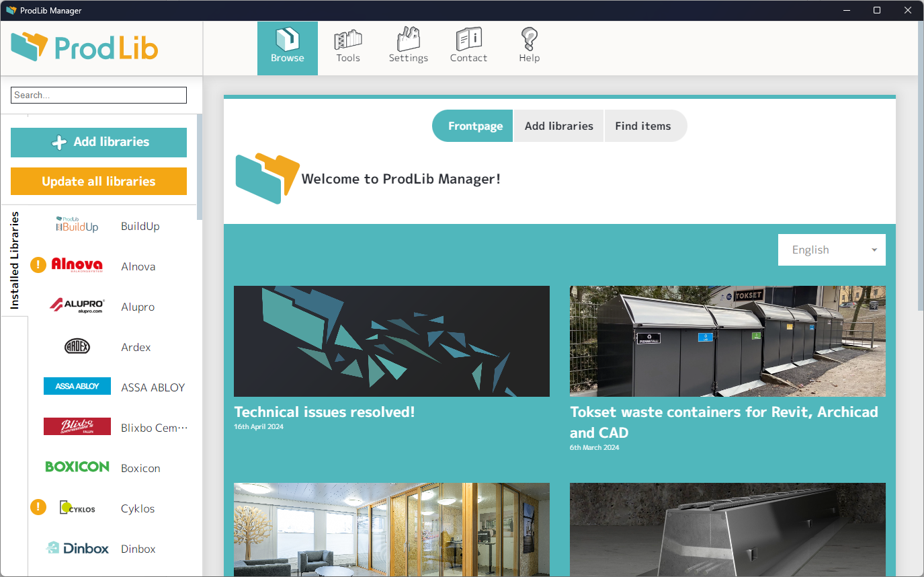The height and width of the screenshot is (577, 924).
Task: Maximize the ProdLib Manager window
Action: tap(877, 11)
